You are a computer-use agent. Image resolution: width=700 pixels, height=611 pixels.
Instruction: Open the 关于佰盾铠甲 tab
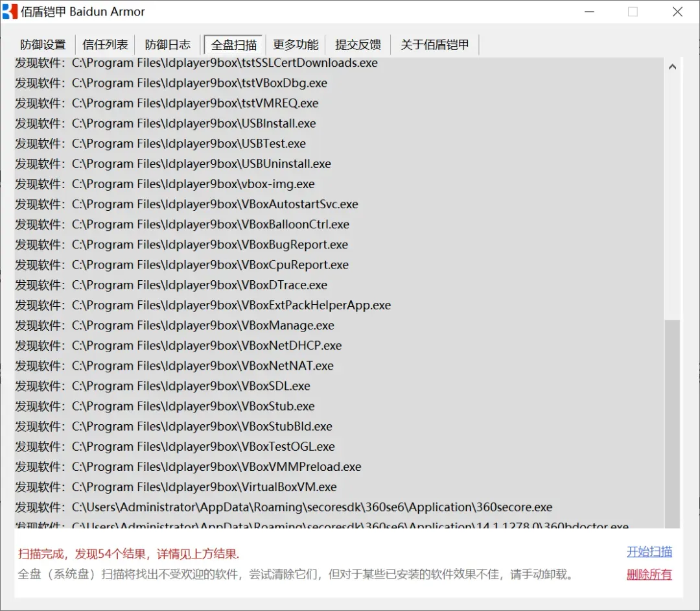435,45
